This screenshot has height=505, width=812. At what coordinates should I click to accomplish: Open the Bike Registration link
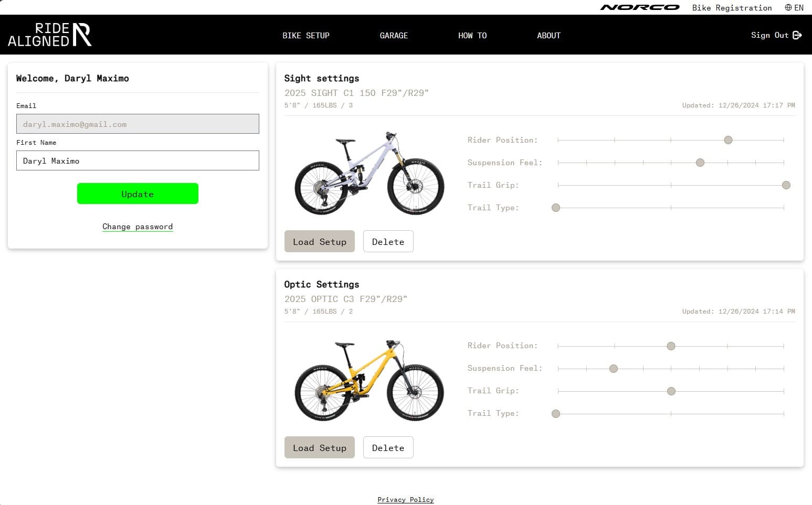coord(732,7)
